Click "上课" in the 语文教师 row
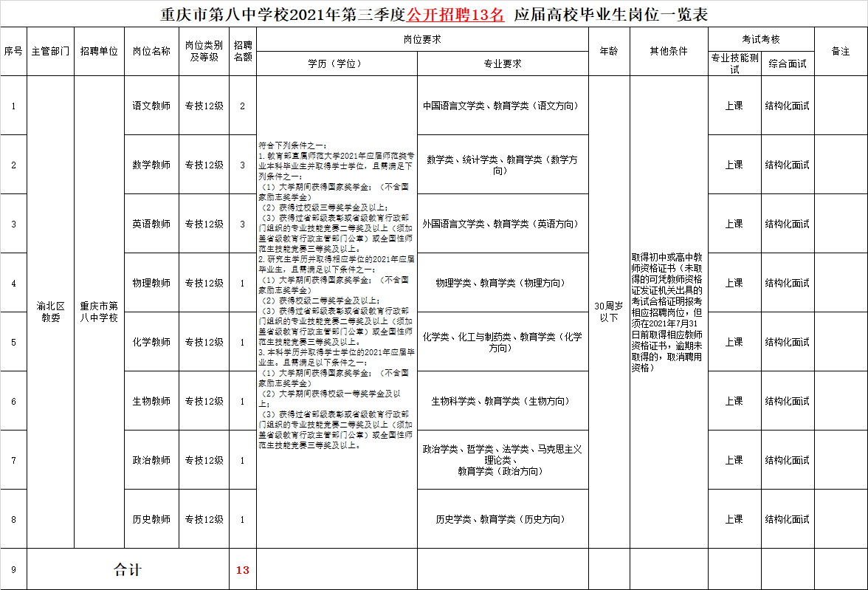This screenshot has height=590, width=868. point(734,106)
